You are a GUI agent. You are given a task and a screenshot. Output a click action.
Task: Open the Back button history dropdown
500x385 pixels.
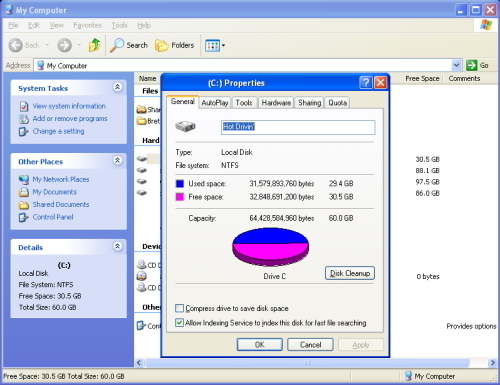tap(47, 45)
